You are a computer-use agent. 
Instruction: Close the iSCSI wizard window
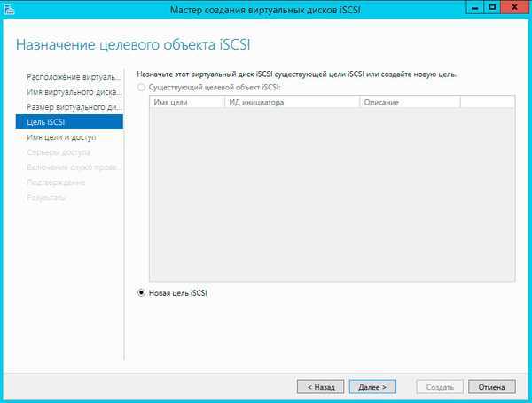tap(514, 7)
